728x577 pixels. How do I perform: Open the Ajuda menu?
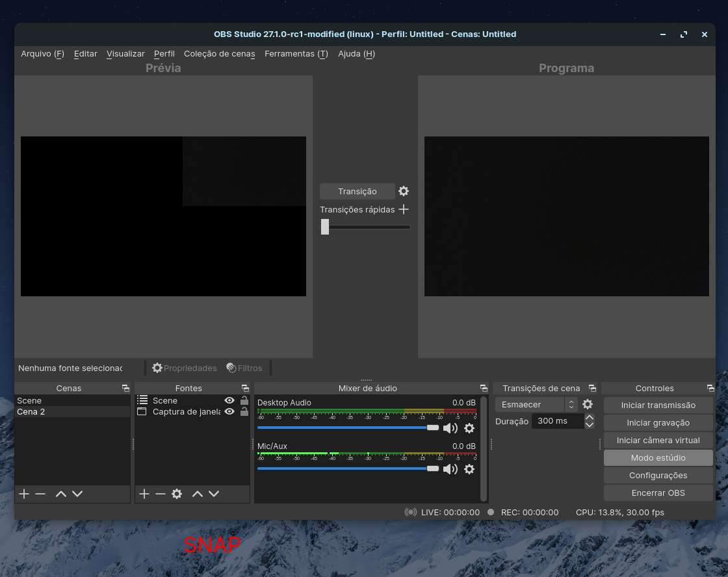357,54
